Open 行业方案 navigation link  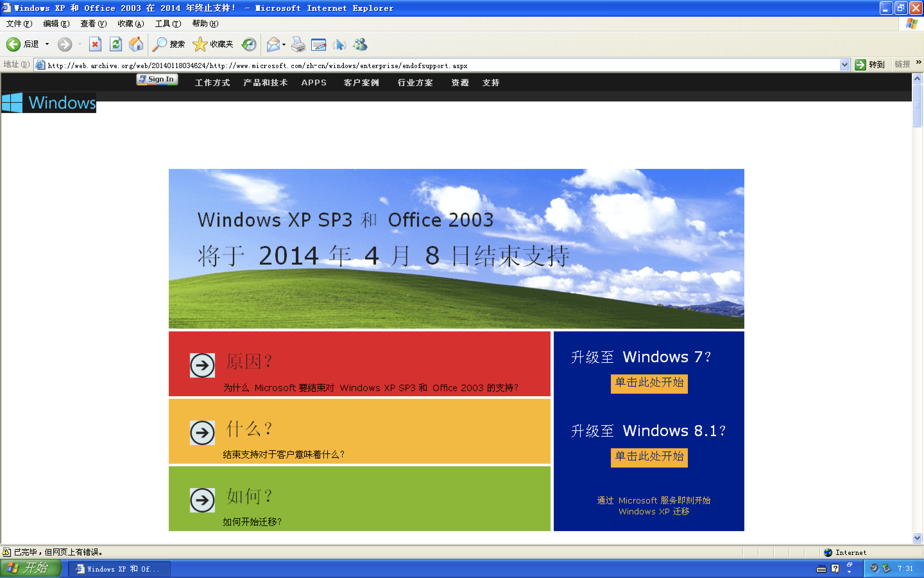click(415, 83)
